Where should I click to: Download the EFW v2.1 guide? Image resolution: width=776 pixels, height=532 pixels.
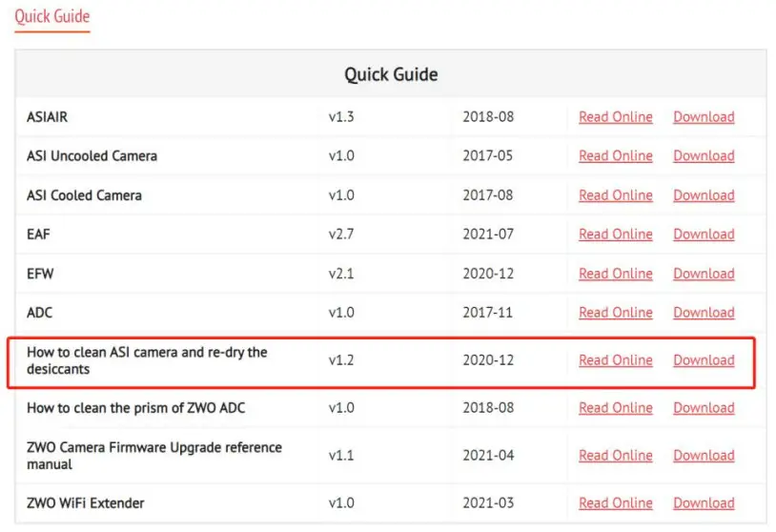704,274
